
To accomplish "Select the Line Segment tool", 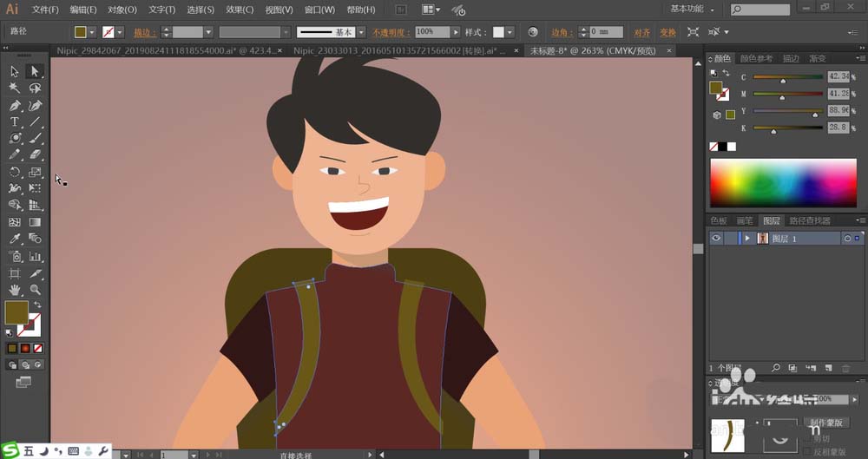I will 35,121.
